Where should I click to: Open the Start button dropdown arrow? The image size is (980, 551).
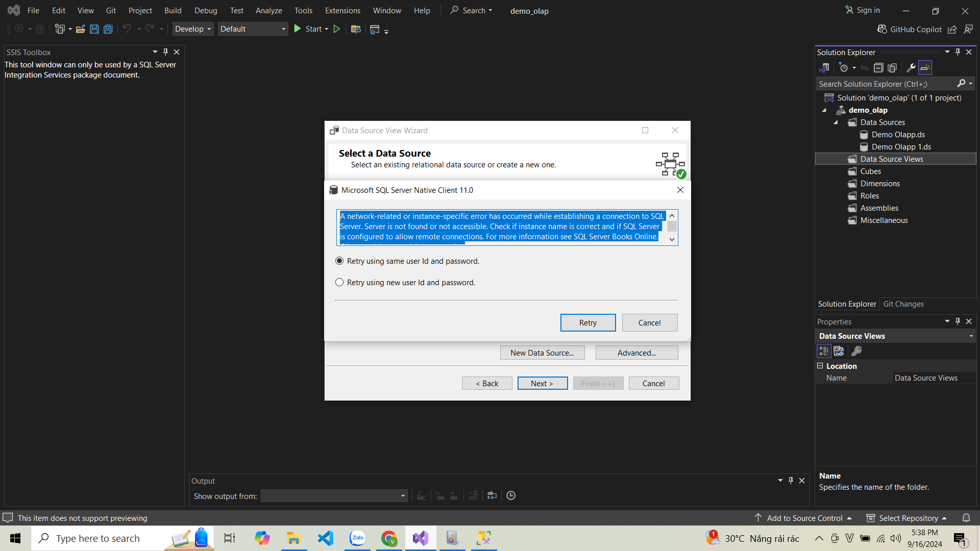[x=327, y=29]
